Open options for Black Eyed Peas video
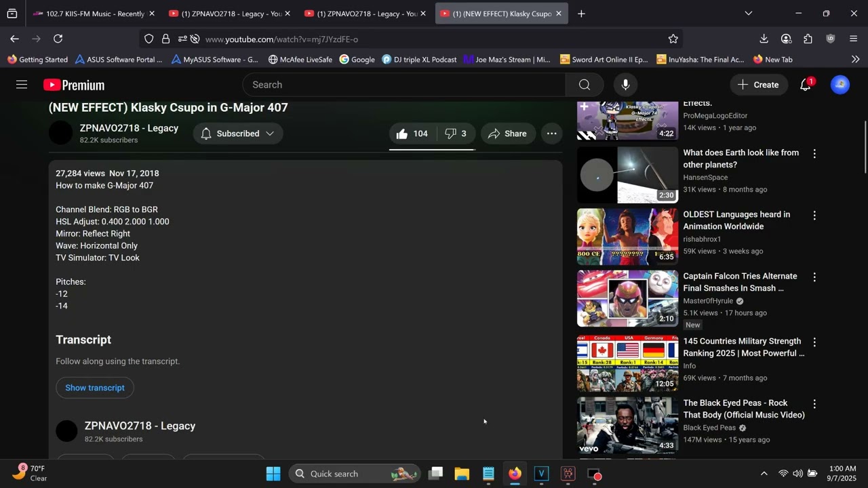This screenshot has width=868, height=488. pyautogui.click(x=814, y=404)
